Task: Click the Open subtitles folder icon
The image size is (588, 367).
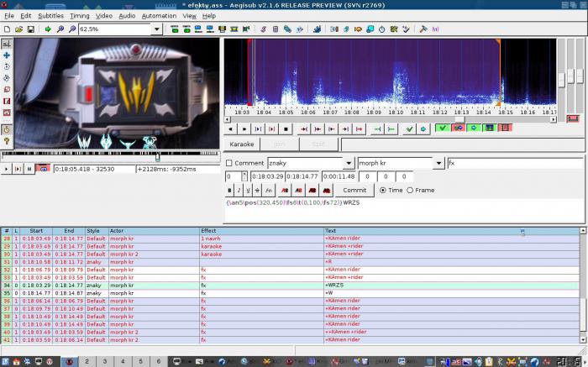Action: click(x=18, y=29)
